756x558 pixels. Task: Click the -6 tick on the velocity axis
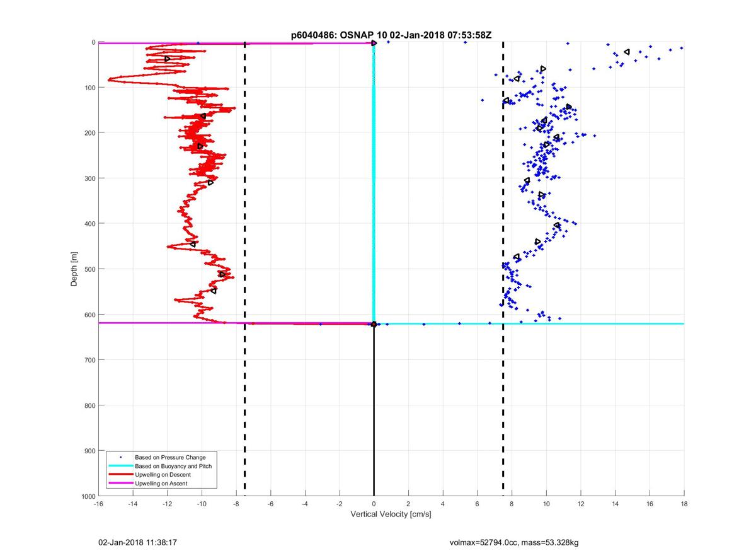click(x=270, y=504)
